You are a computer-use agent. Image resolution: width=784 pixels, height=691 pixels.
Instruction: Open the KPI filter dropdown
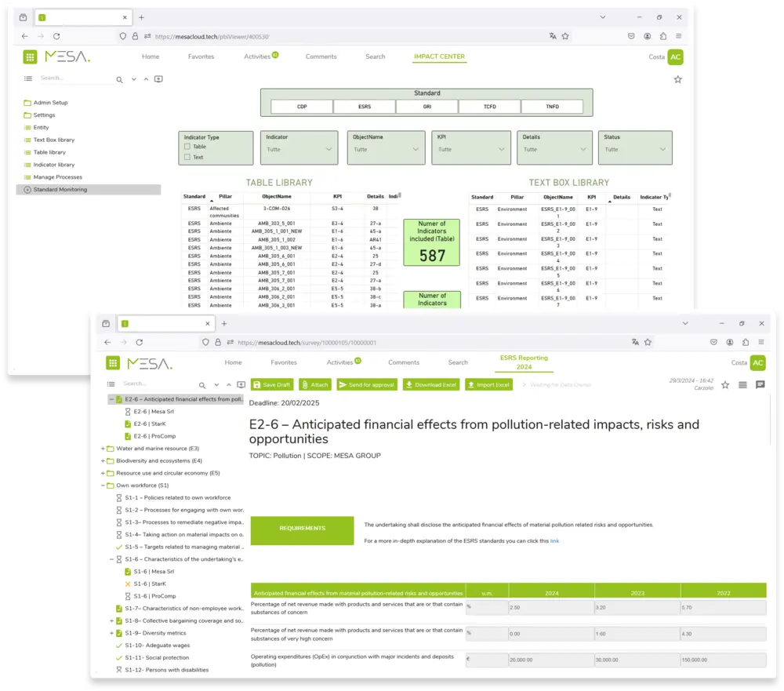470,151
